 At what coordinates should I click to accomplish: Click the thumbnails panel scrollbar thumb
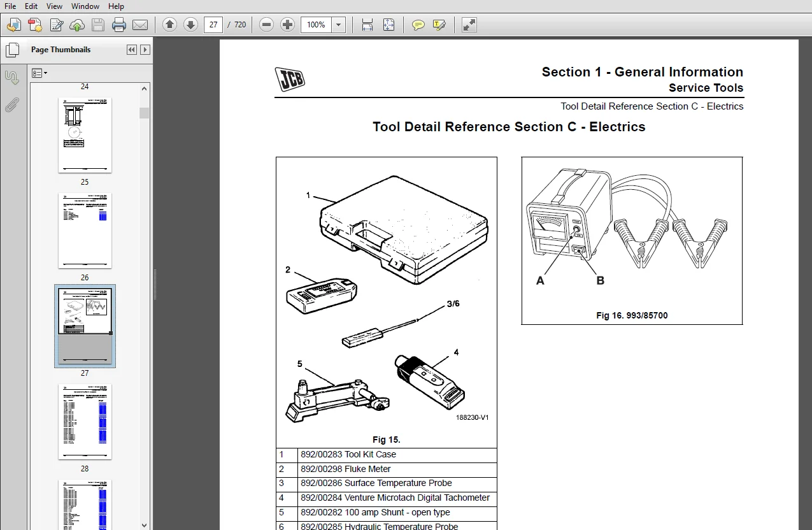145,113
